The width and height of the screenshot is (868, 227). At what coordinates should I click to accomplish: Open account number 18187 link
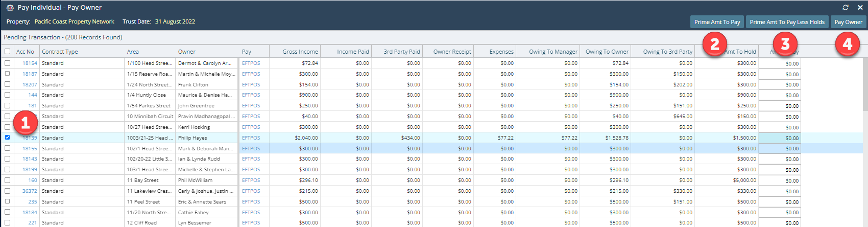tap(30, 74)
